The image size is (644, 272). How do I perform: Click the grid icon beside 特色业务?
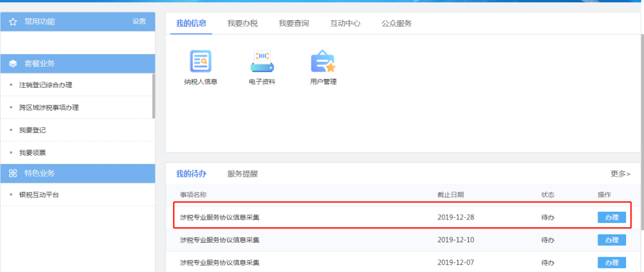[x=13, y=174]
